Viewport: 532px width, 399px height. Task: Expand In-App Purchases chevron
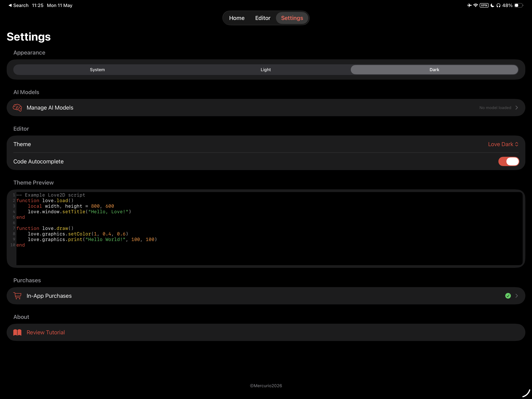pyautogui.click(x=517, y=296)
